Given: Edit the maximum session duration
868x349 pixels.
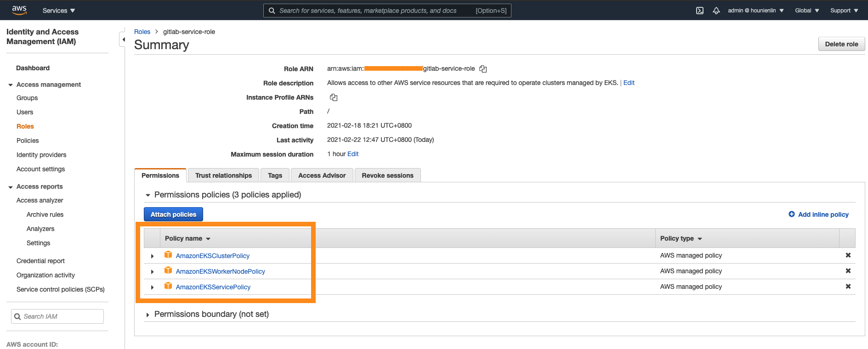Looking at the screenshot, I should click(353, 154).
